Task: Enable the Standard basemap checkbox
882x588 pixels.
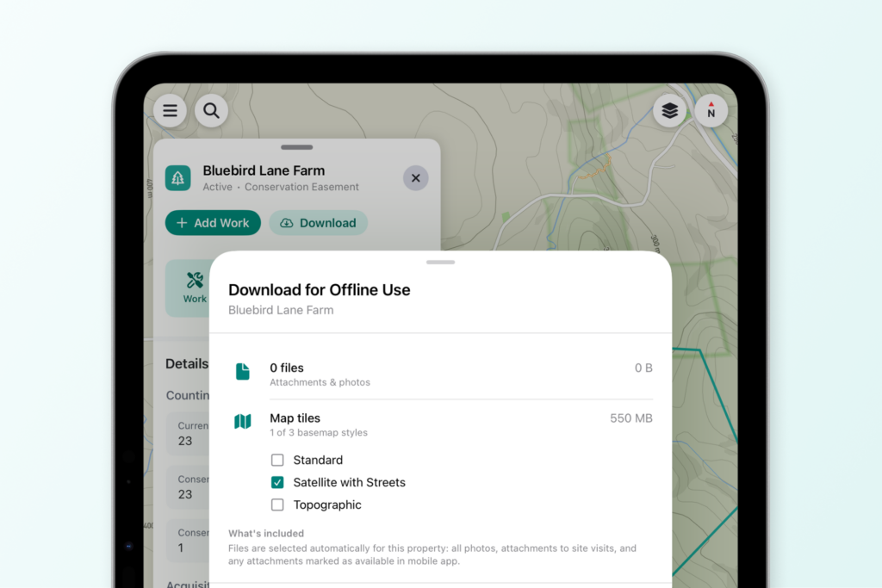Action: 277,460
